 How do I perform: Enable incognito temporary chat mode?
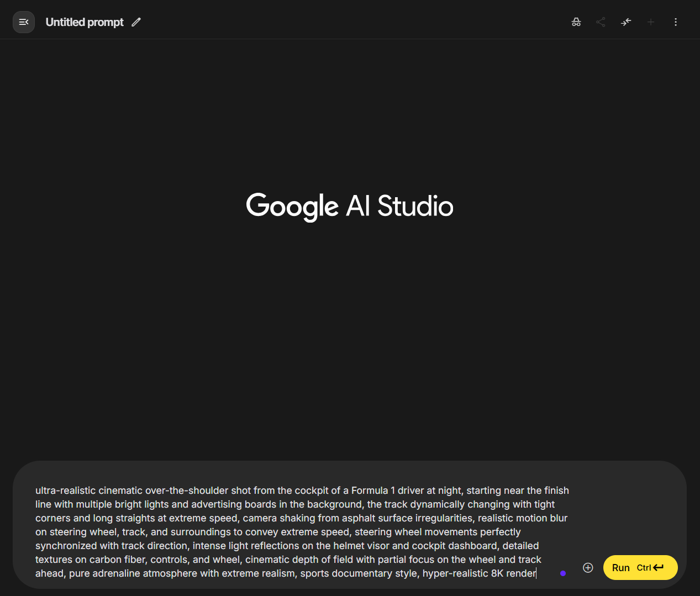coord(576,22)
